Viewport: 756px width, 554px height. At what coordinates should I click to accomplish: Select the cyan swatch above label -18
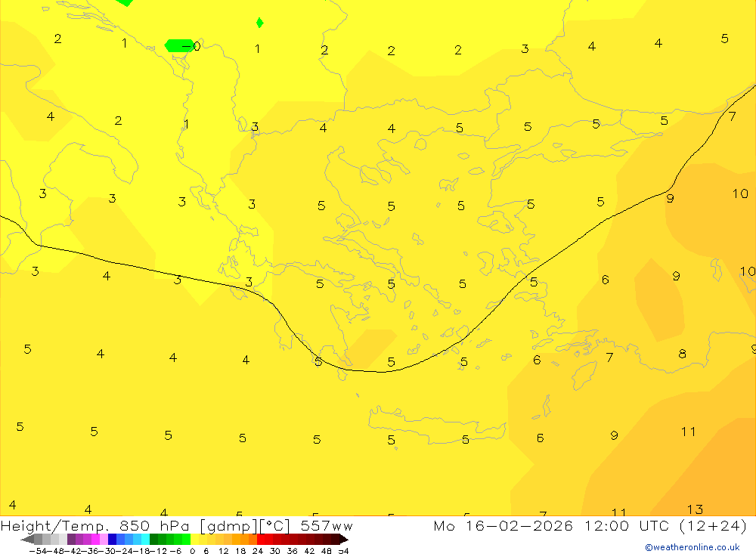(x=145, y=540)
